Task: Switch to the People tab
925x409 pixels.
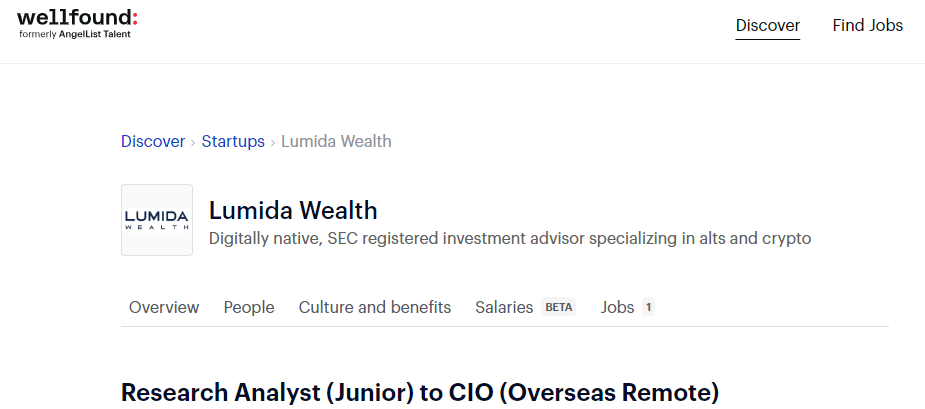Action: [249, 307]
